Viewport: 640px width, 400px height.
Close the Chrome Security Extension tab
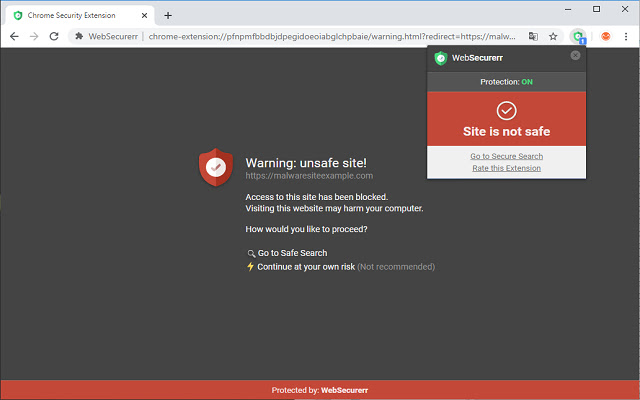pyautogui.click(x=144, y=16)
